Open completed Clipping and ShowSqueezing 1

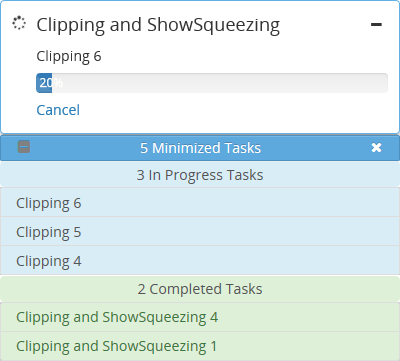[200, 346]
